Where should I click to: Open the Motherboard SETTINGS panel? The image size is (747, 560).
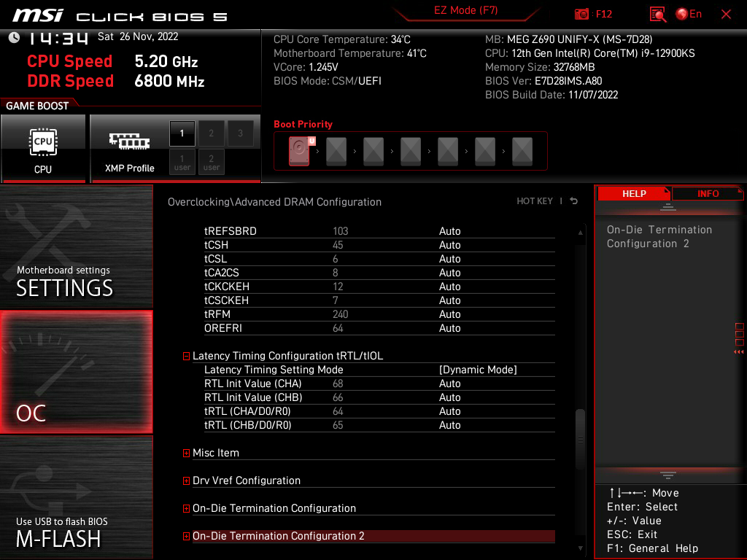pyautogui.click(x=76, y=246)
